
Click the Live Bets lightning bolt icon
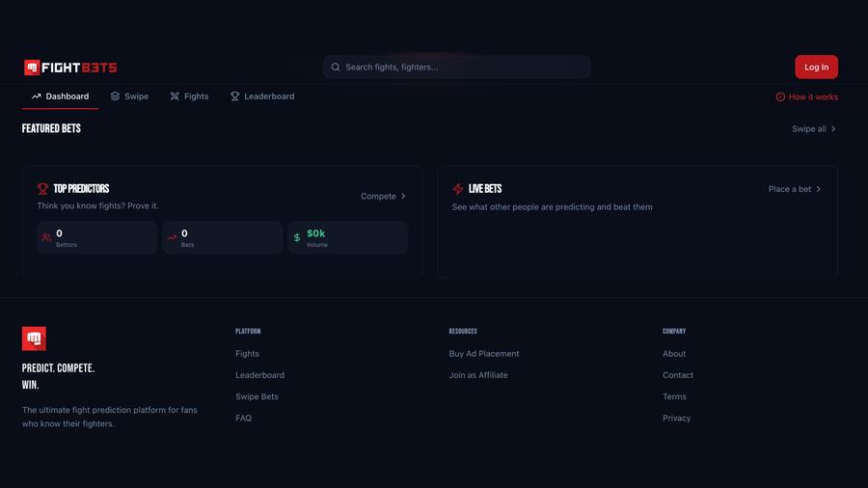point(458,189)
